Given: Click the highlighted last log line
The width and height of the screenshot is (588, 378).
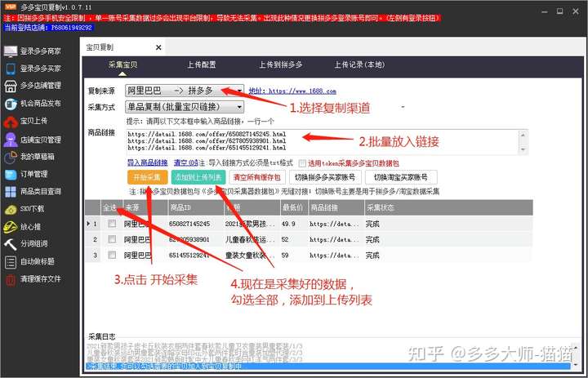Looking at the screenshot, I should click(x=328, y=365).
